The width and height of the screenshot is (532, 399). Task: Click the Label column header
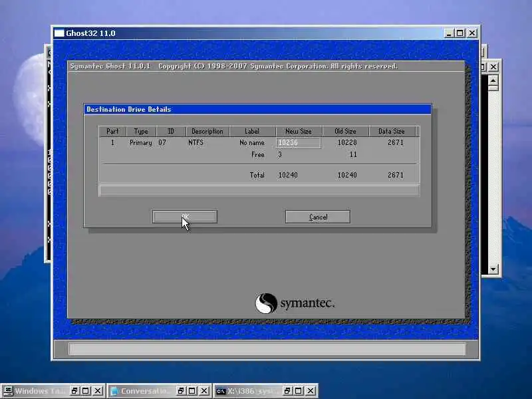point(252,131)
